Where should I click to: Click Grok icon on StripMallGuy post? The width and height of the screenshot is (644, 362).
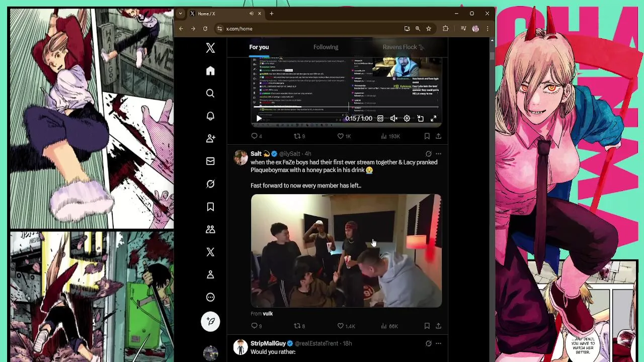[428, 343]
